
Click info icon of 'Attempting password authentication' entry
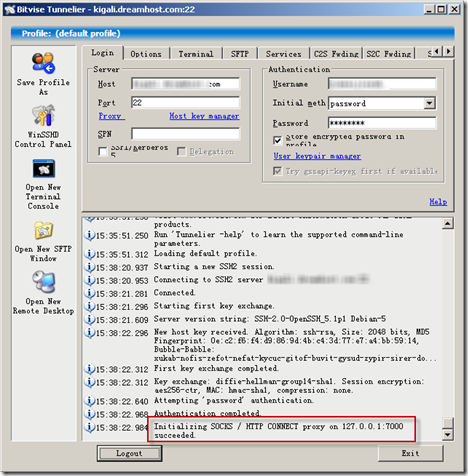coord(89,401)
